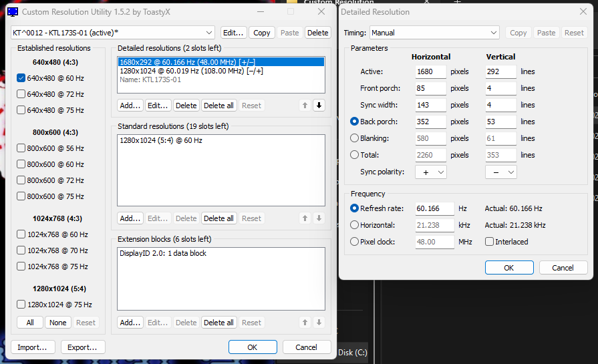Uncheck 640x480 @ 60 Hz resolution
This screenshot has width=598, height=364.
coord(21,78)
